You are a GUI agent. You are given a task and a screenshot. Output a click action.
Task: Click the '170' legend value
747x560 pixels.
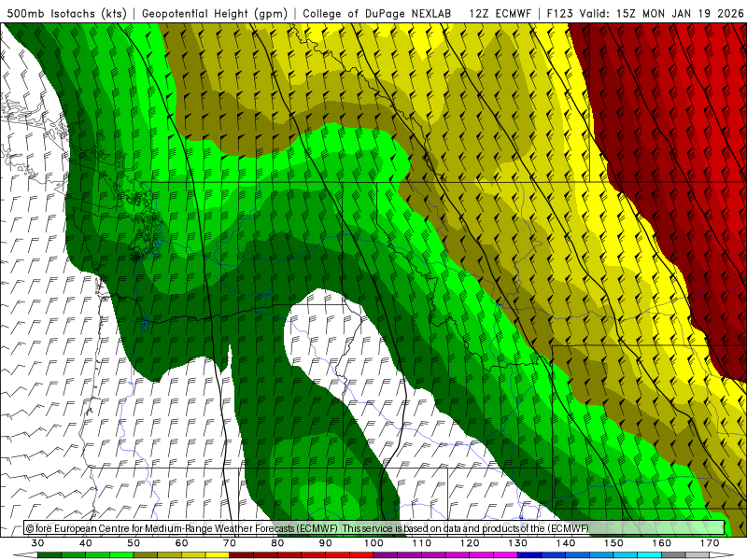tap(710, 543)
